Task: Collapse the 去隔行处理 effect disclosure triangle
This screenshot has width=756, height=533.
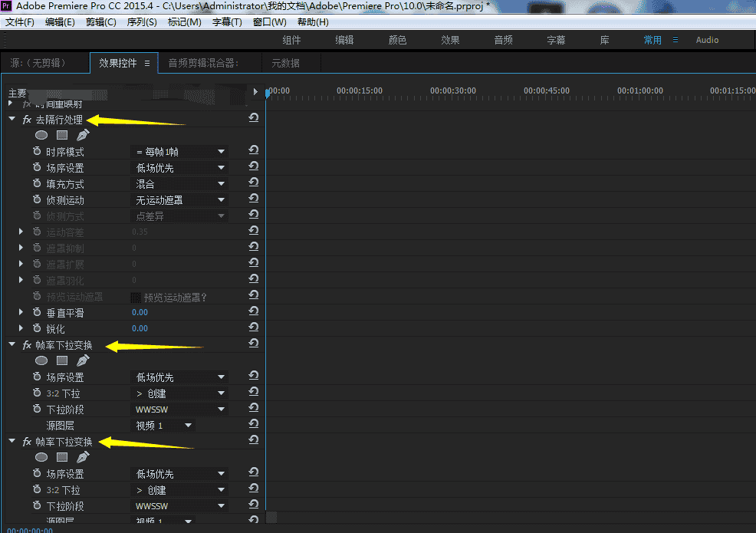Action: 11,119
